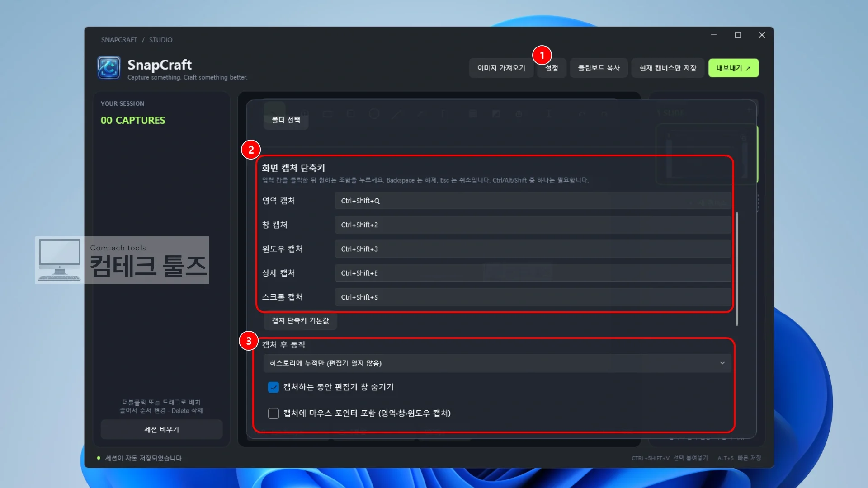Click the ALT+S 빠른 저장 status hint
Image resolution: width=868 pixels, height=488 pixels.
pyautogui.click(x=739, y=458)
